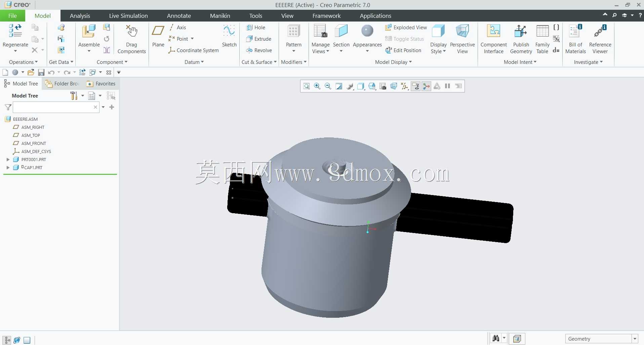Open a file with the folder icon
The width and height of the screenshot is (644, 345).
click(x=31, y=72)
